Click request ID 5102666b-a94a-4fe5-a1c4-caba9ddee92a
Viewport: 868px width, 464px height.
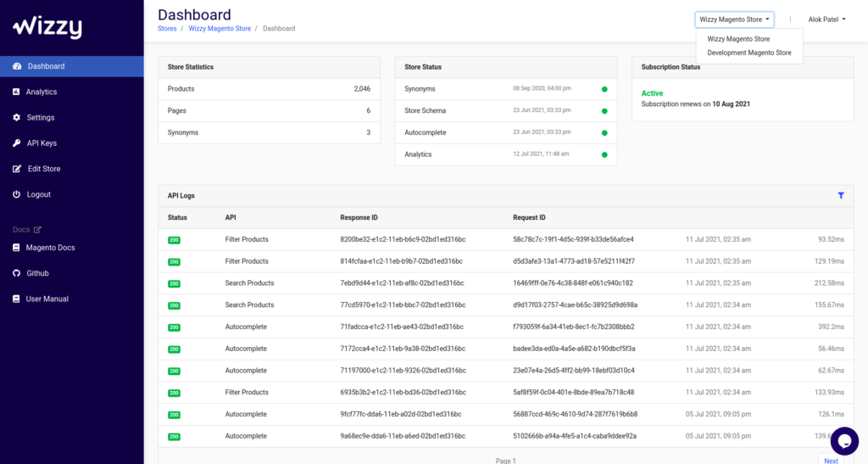click(x=575, y=436)
